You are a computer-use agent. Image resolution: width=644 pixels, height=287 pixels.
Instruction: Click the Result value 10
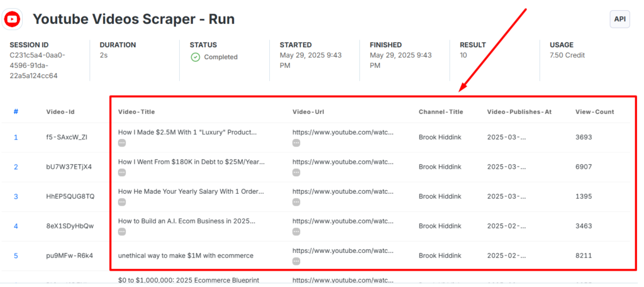[x=464, y=55]
